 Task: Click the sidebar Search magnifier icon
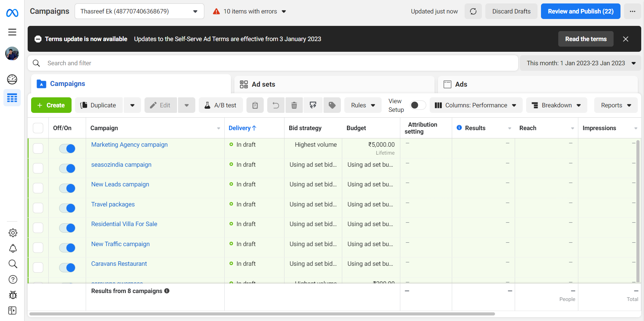13,264
